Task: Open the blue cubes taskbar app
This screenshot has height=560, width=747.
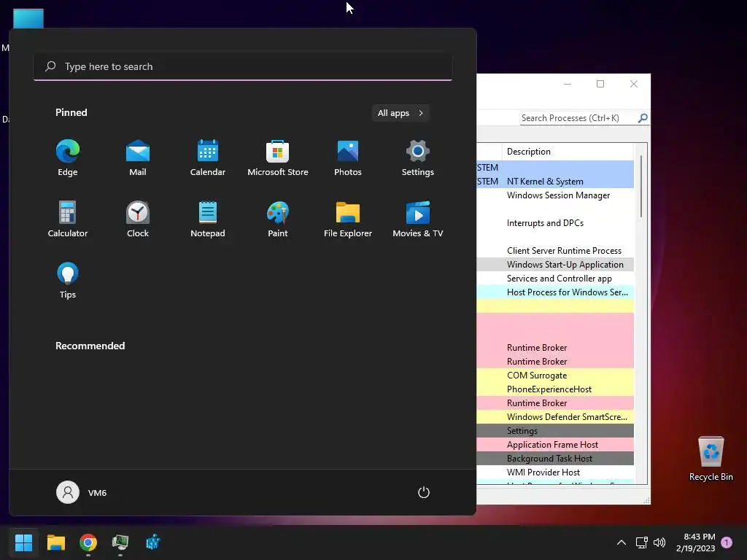Action: pos(153,542)
